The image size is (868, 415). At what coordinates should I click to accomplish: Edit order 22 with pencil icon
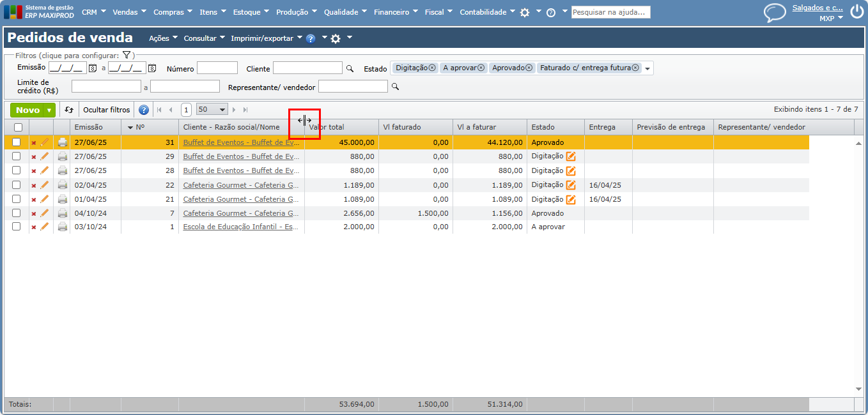point(45,185)
